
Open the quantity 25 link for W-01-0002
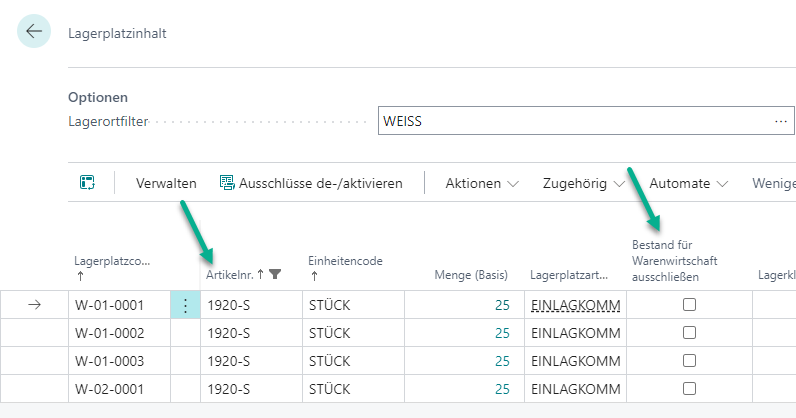(x=502, y=333)
